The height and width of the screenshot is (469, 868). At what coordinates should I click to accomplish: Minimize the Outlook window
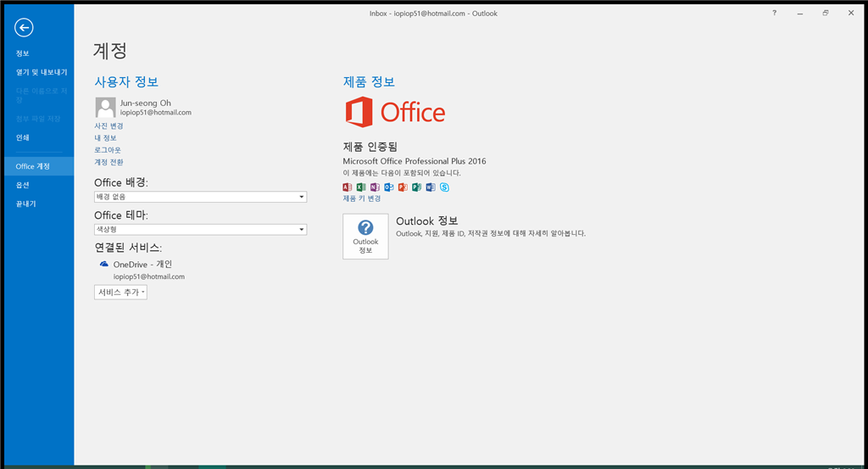pyautogui.click(x=800, y=13)
